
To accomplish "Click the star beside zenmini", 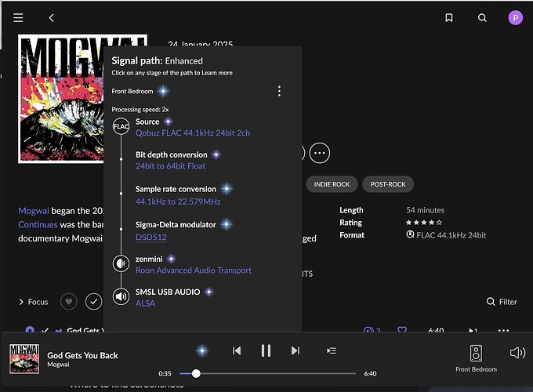I will 172,259.
